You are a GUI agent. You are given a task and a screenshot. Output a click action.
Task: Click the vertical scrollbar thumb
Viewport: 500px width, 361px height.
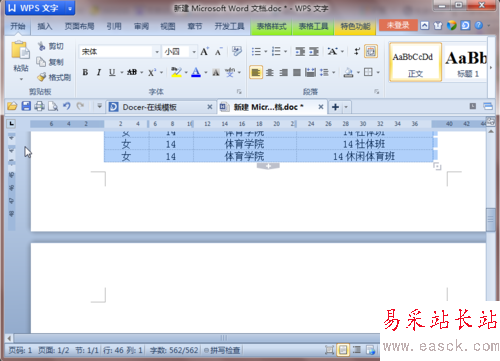click(x=491, y=219)
